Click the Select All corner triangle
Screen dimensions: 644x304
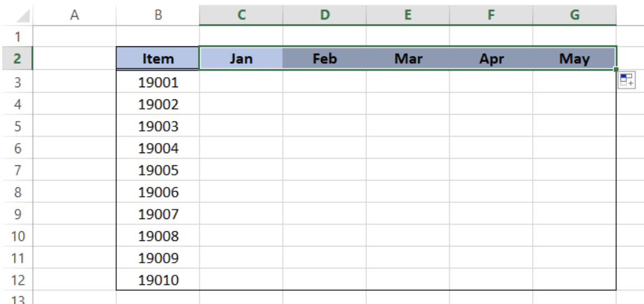(x=24, y=16)
